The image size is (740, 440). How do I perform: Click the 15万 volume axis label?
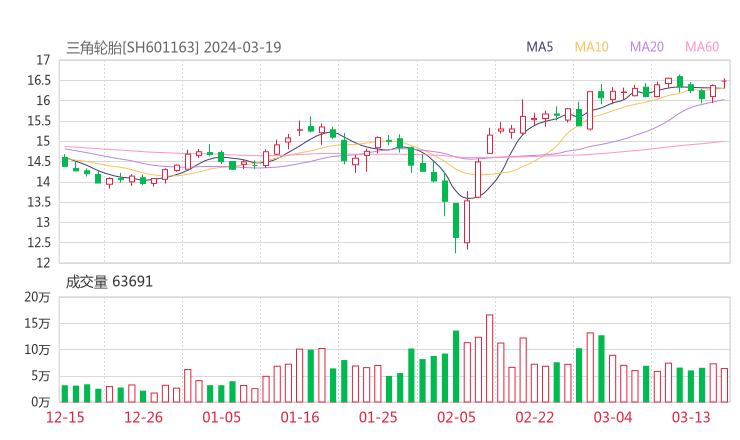37,323
